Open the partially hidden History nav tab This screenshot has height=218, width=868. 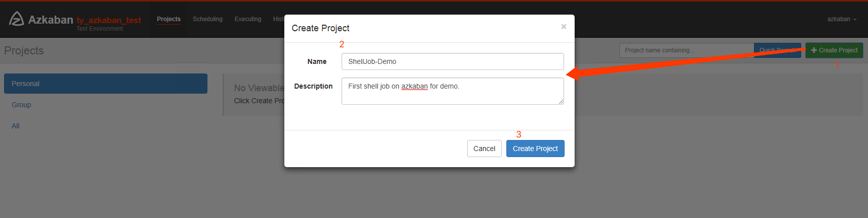278,19
